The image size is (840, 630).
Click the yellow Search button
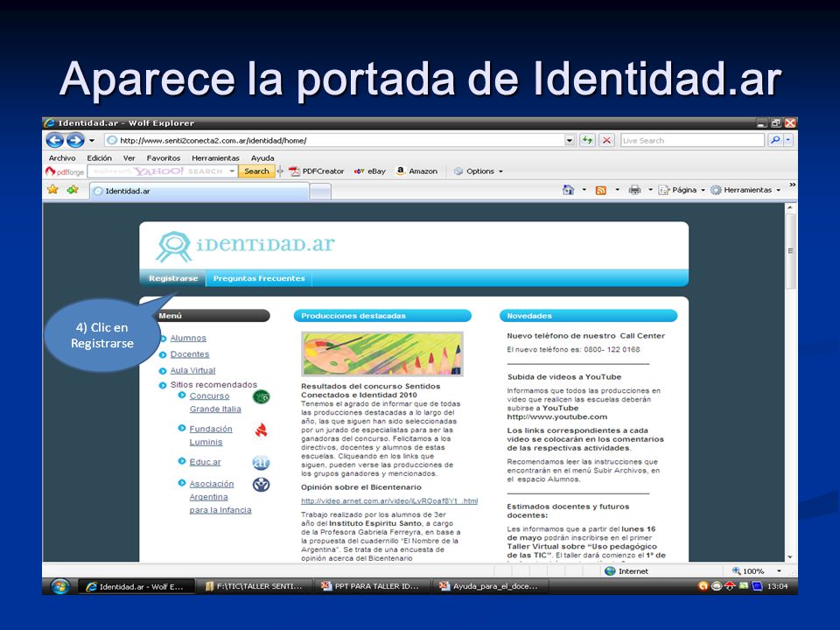click(256, 171)
